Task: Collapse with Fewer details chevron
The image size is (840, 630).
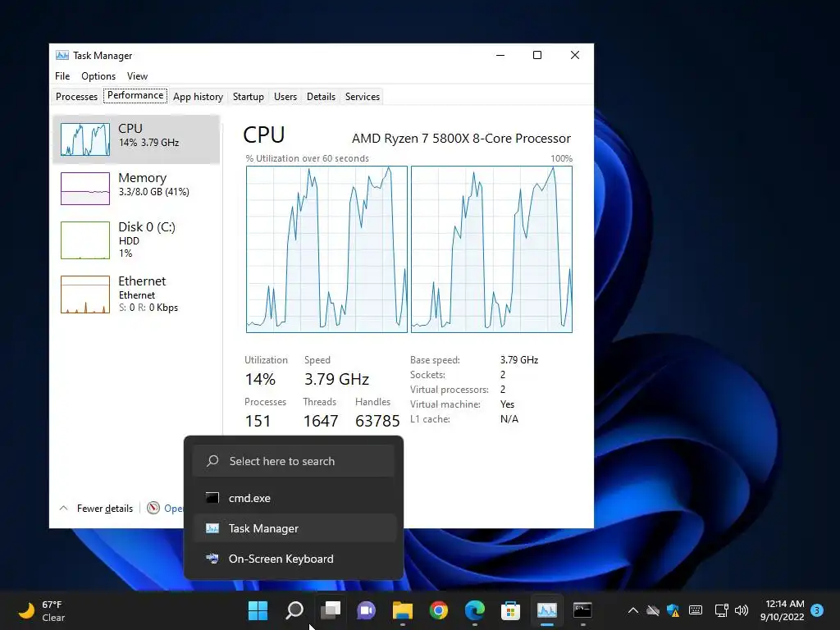Action: pos(63,508)
